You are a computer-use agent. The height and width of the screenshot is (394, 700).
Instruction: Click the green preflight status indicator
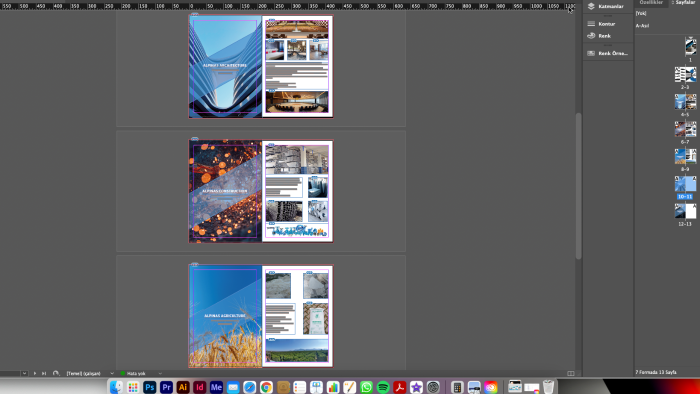[123, 373]
